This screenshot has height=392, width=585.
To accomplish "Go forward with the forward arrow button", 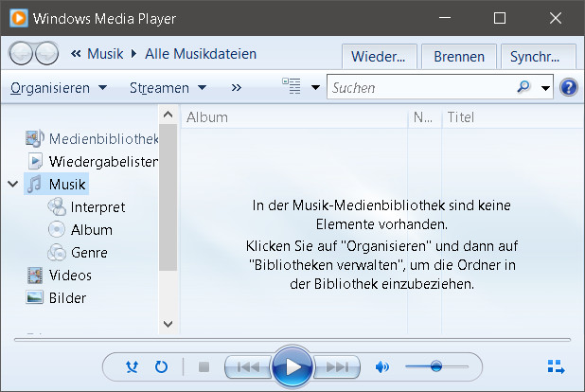I will click(46, 53).
